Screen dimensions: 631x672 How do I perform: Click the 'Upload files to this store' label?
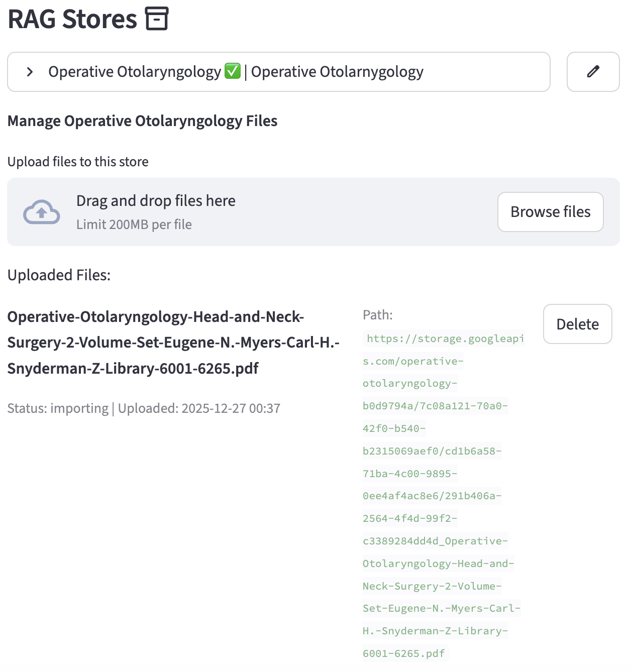[x=78, y=162]
